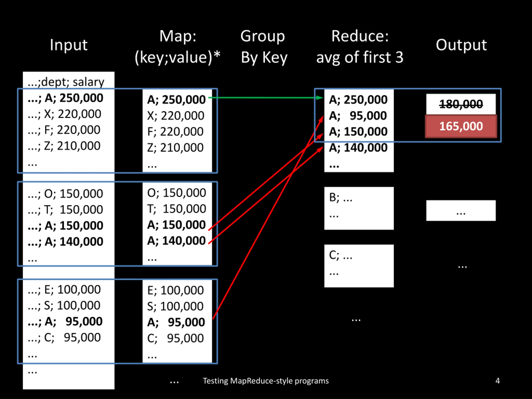Select "A; 95,000" in the Reduce group
This screenshot has height=399, width=532.
pyautogui.click(x=358, y=116)
